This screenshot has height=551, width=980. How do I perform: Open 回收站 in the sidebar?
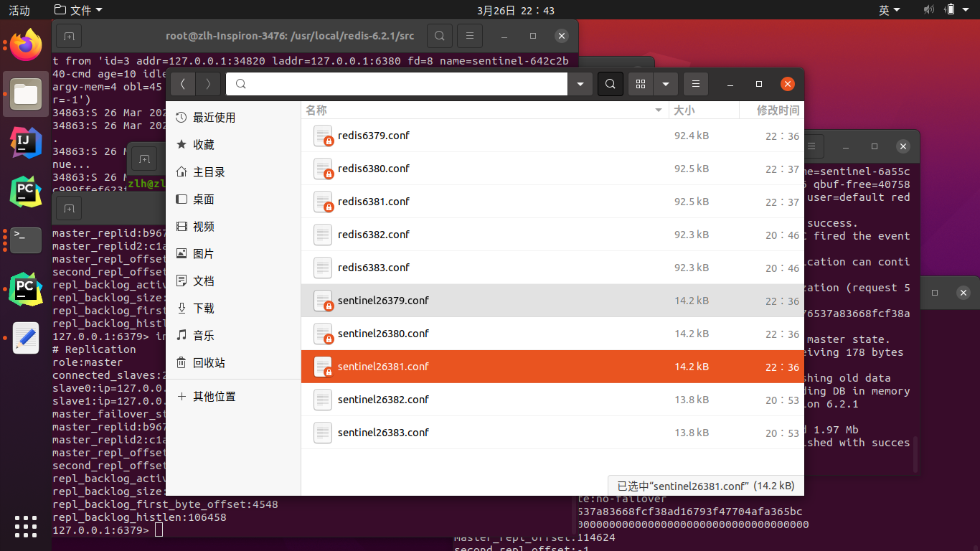(209, 363)
